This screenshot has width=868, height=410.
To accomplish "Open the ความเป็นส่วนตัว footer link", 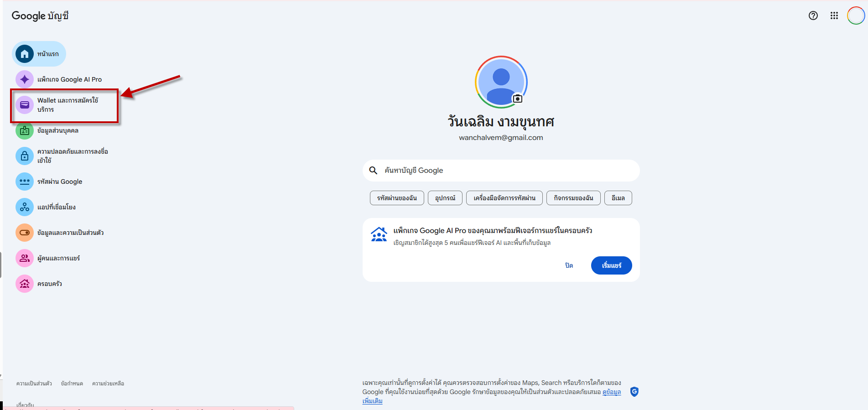I will [34, 384].
